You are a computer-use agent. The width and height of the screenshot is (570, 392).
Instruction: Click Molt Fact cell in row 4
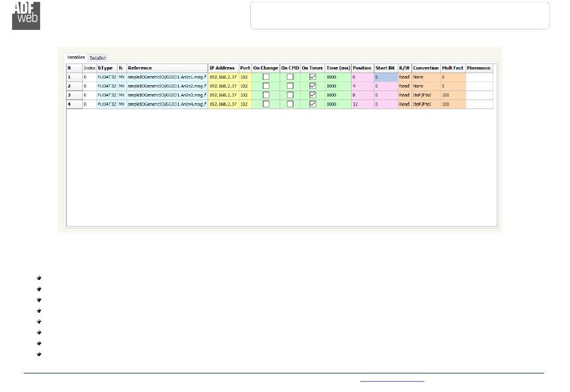tap(453, 104)
